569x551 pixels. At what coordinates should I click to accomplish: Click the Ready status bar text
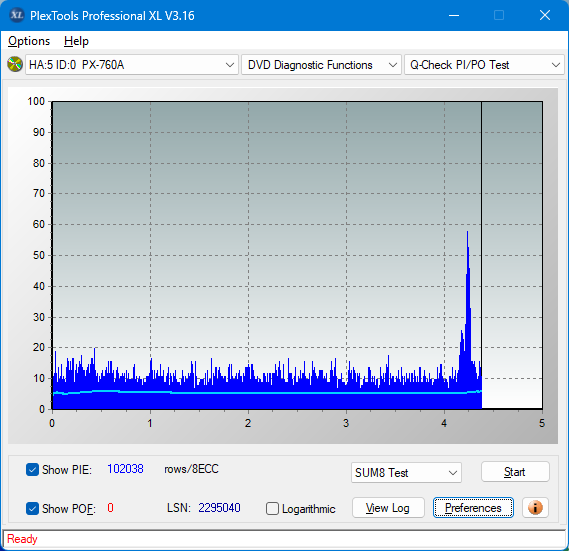point(22,539)
